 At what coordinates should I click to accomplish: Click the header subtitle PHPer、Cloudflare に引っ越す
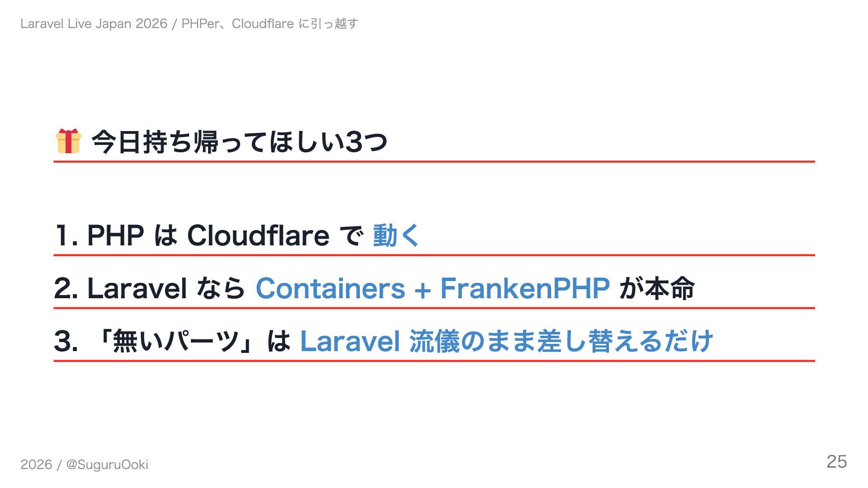tap(270, 23)
